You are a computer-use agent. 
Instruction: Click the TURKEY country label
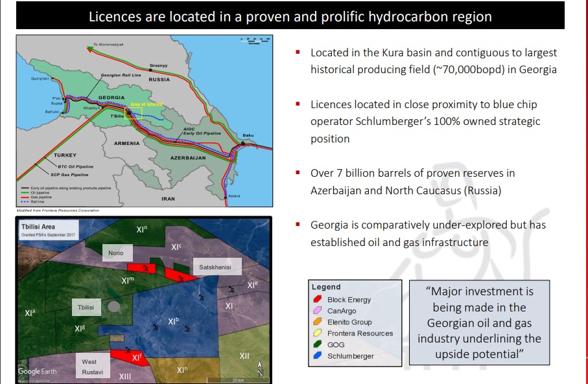pyautogui.click(x=65, y=155)
